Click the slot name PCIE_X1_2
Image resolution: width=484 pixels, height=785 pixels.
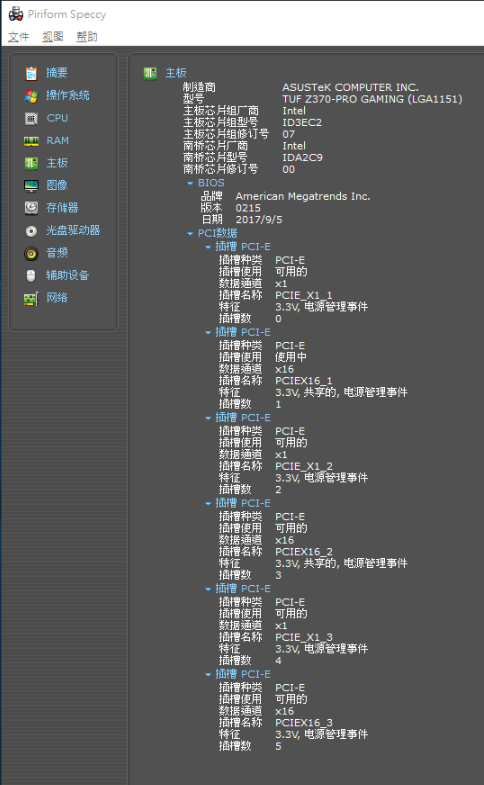pos(303,467)
